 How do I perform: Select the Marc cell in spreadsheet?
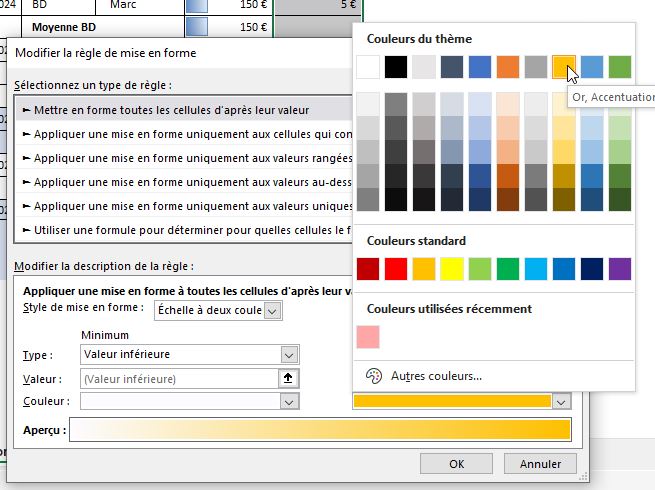point(140,6)
